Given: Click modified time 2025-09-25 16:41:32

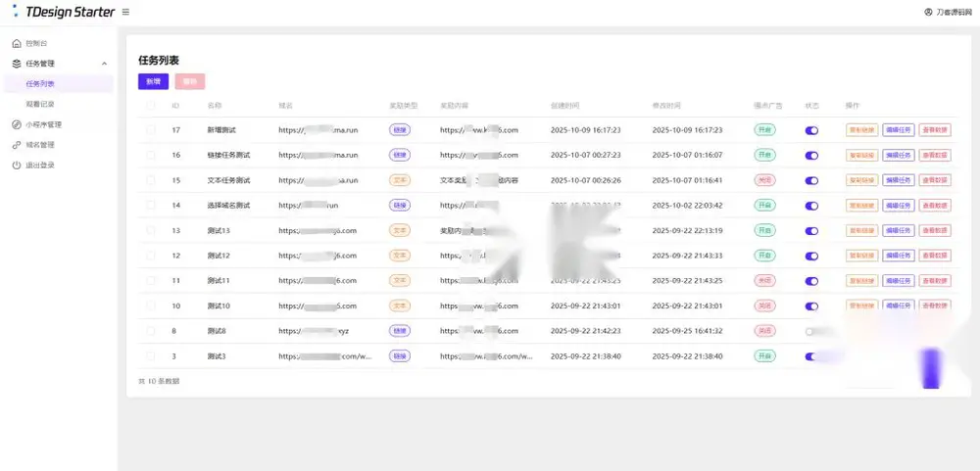Looking at the screenshot, I should click(687, 331).
